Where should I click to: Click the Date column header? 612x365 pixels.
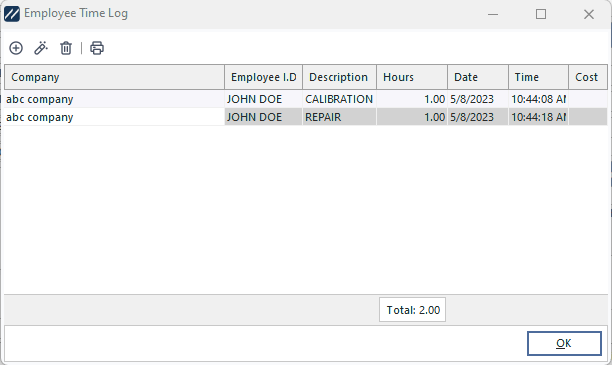point(478,77)
